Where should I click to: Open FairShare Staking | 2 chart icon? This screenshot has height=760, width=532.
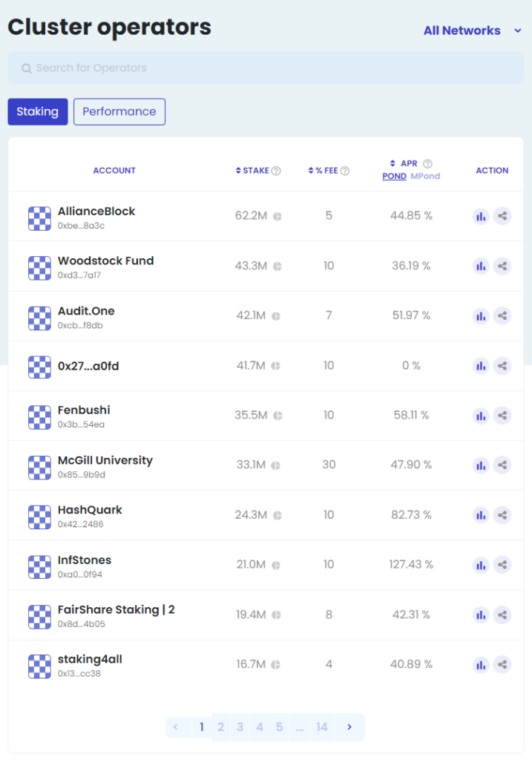pyautogui.click(x=481, y=615)
